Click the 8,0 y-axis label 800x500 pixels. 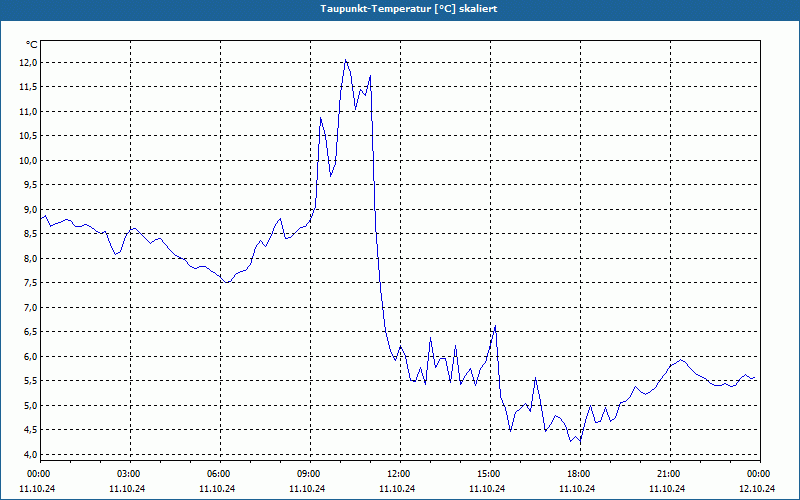[x=30, y=258]
